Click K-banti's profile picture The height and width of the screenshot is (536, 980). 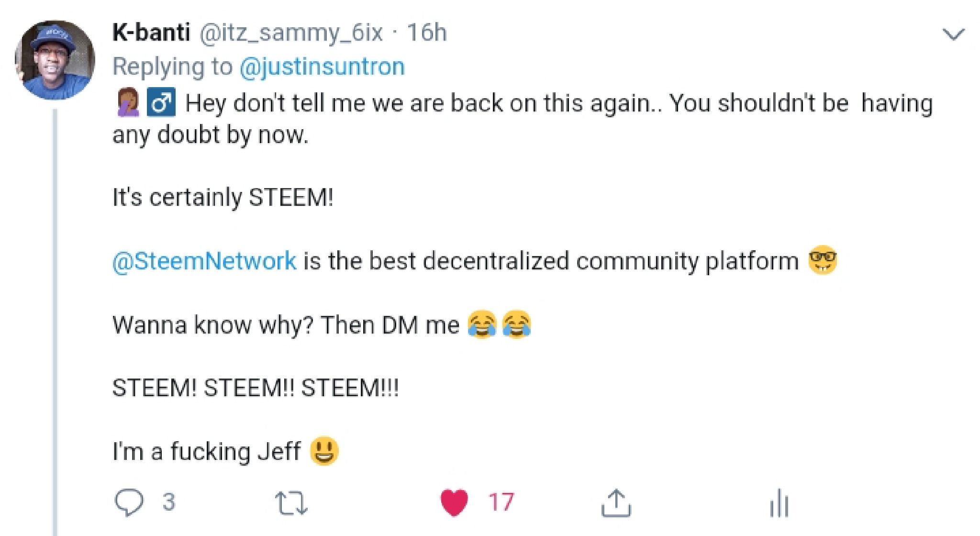point(55,60)
